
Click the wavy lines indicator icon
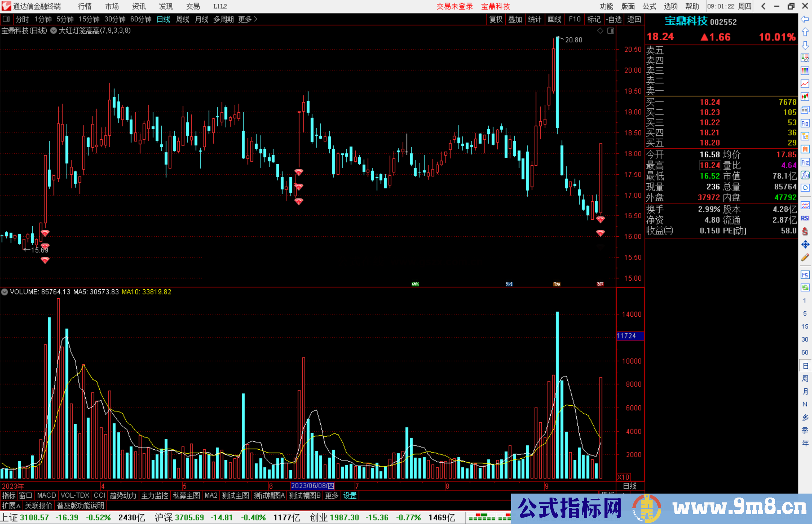[x=805, y=205]
